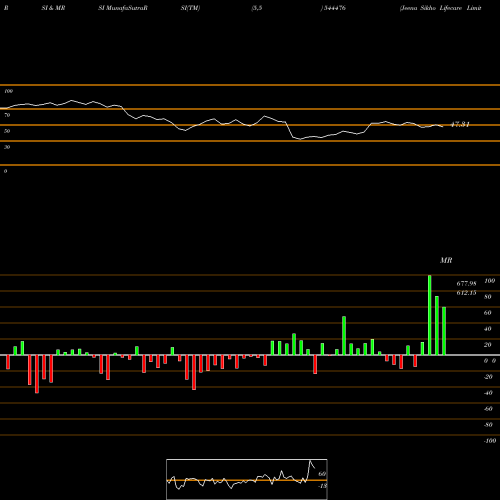The image size is (500, 500).
Task: Open the mini RSI thumbnail chart
Action: click(247, 479)
